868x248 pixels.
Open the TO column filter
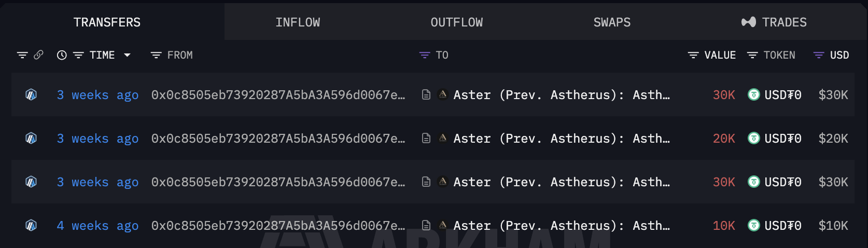[425, 55]
